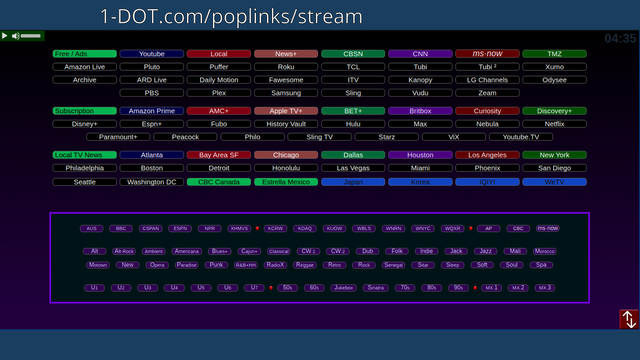Play KCRW radio station
640x360 pixels.
(275, 229)
